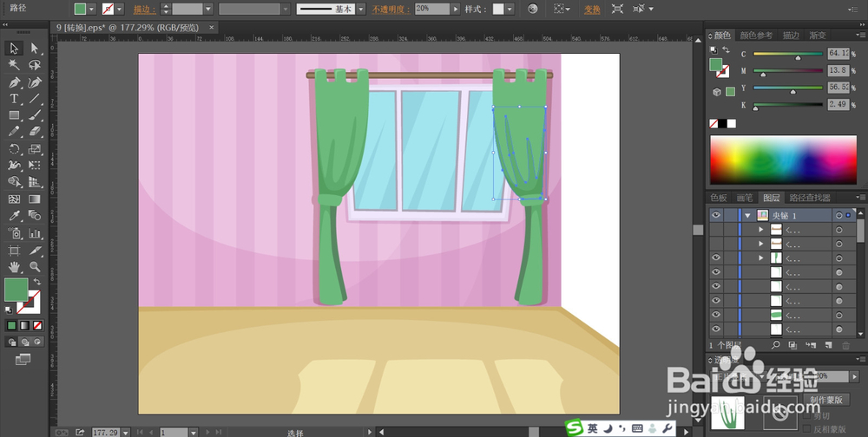Show the hidden first sublayer via its eye column
Screen dimensions: 868x437
(716, 230)
